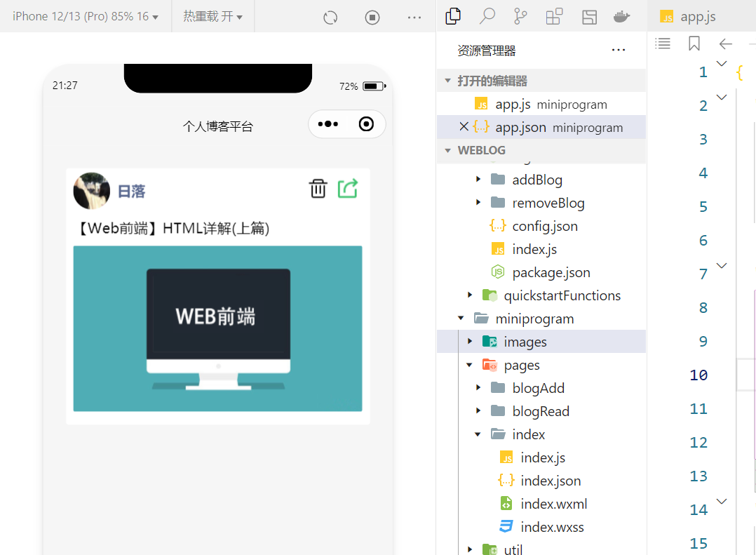Open the Source Control branch icon

[520, 16]
